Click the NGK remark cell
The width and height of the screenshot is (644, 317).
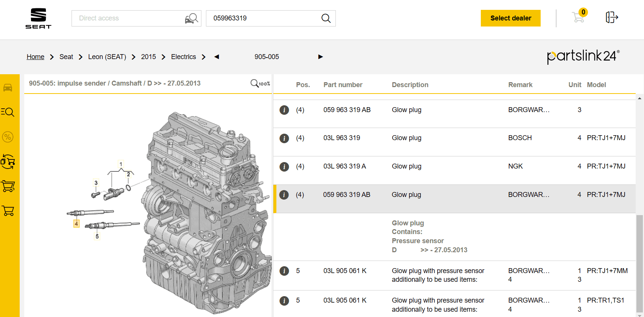click(x=515, y=166)
